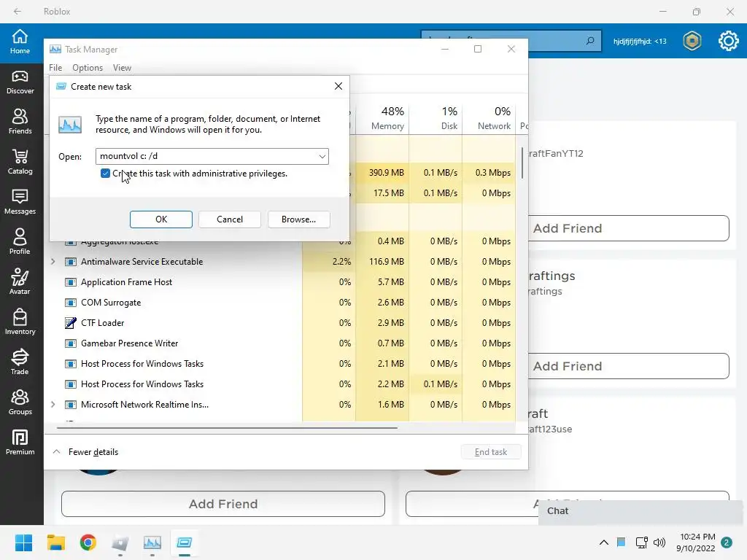The width and height of the screenshot is (747, 560).
Task: Click the CTF Loader process icon
Action: (71, 323)
